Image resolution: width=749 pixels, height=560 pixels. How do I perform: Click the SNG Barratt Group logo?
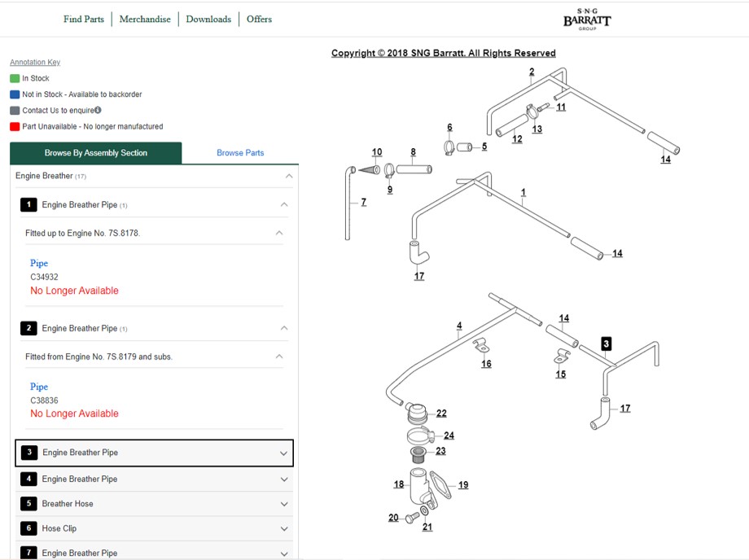(x=587, y=20)
